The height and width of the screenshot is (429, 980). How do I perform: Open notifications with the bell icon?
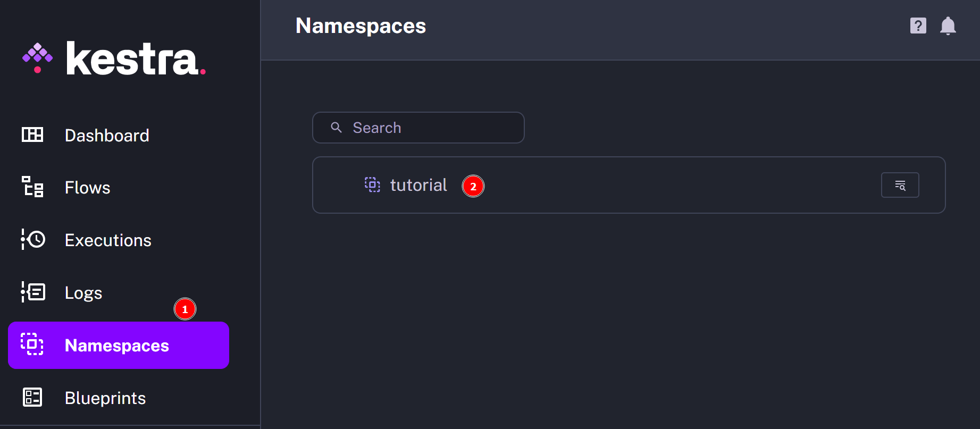(x=948, y=26)
